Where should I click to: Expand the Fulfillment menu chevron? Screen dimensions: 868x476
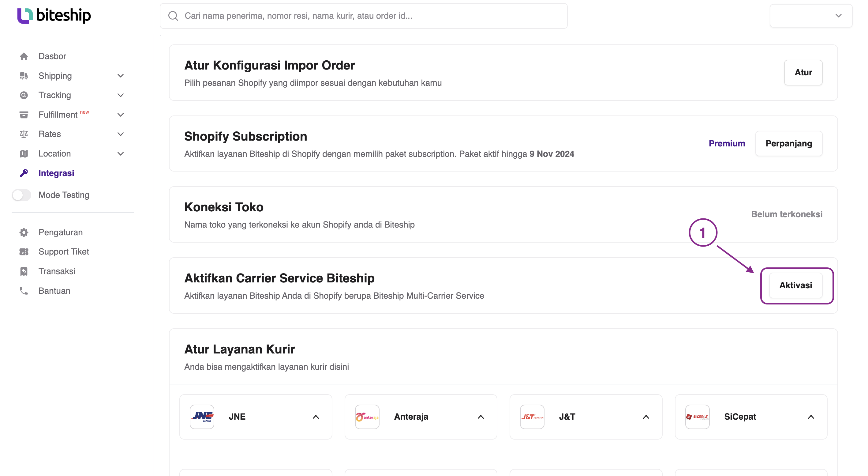[x=121, y=115]
